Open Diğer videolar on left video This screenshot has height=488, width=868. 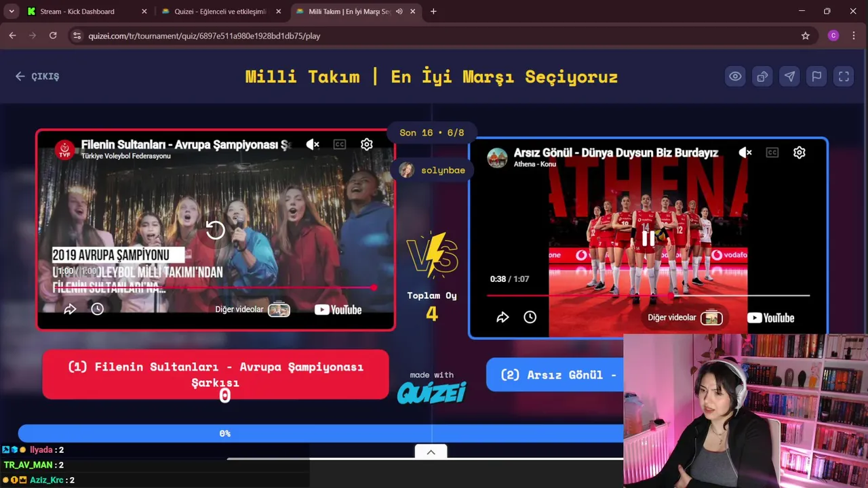pos(252,310)
